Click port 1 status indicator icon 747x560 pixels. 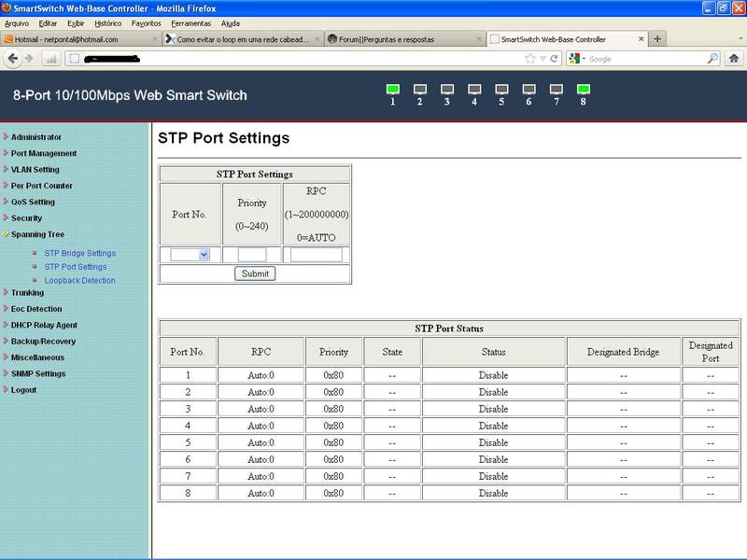[392, 90]
